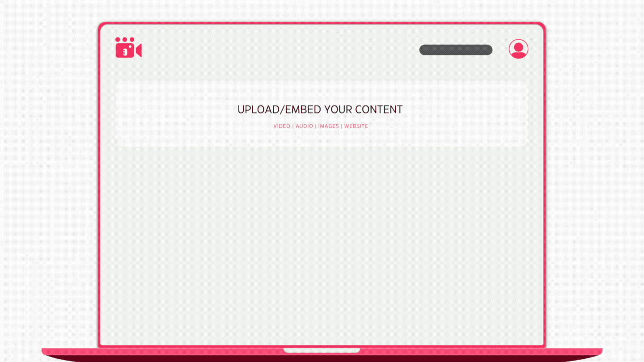Choose the WEBSITE embed option

[356, 126]
